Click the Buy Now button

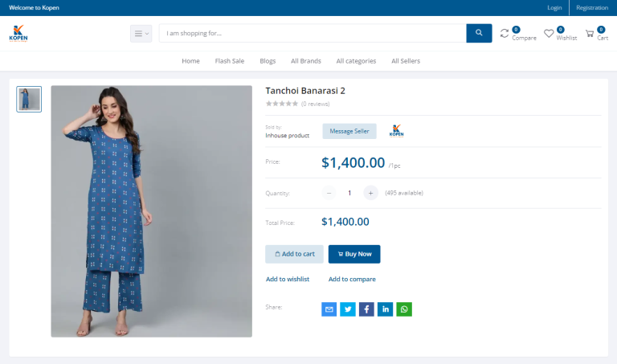click(x=354, y=254)
